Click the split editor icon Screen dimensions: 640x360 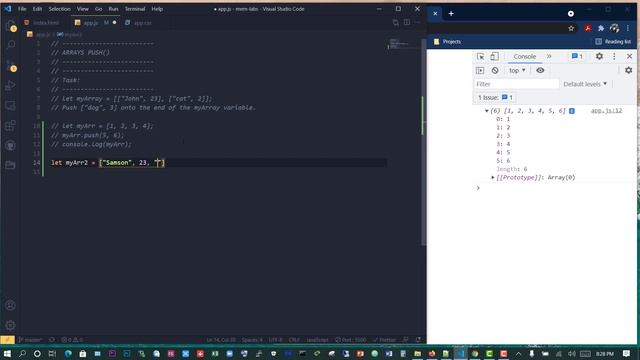(407, 22)
